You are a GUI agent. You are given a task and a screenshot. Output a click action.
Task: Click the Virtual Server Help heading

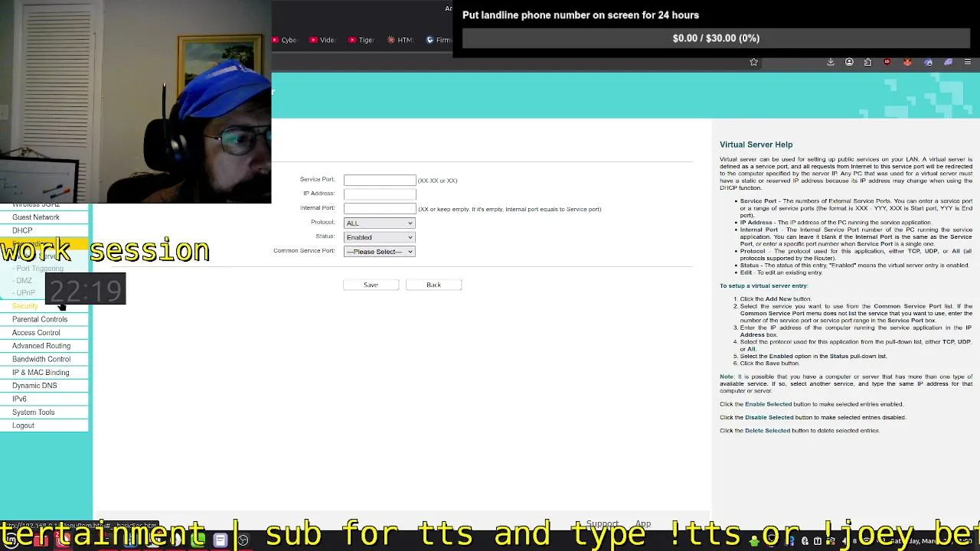pyautogui.click(x=756, y=145)
